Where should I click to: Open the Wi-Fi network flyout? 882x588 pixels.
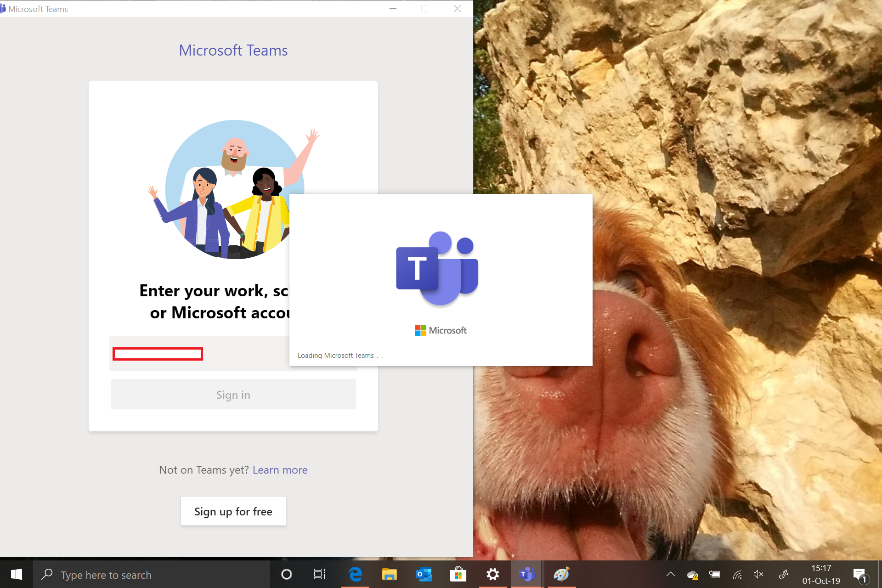[x=737, y=574]
